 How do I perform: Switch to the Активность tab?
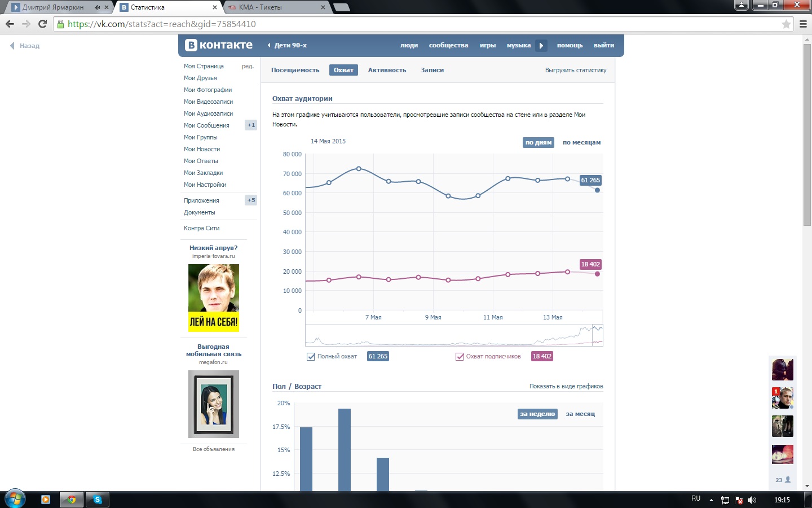[387, 71]
